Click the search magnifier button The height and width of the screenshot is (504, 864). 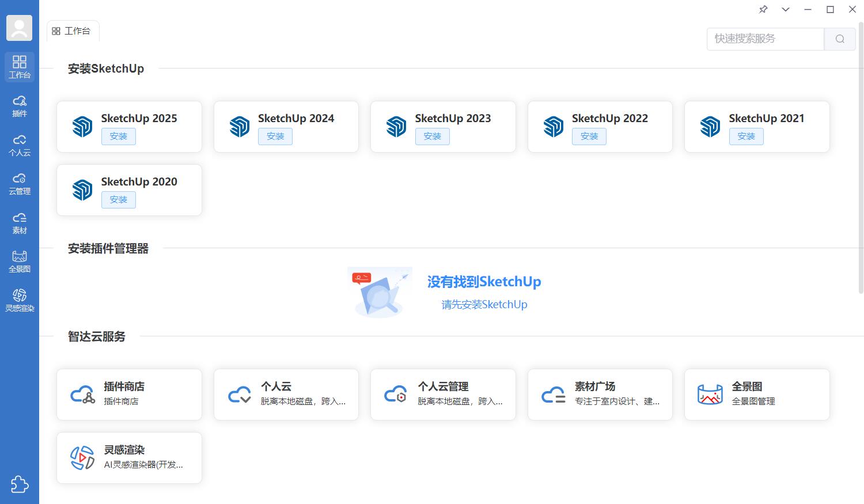pyautogui.click(x=840, y=39)
